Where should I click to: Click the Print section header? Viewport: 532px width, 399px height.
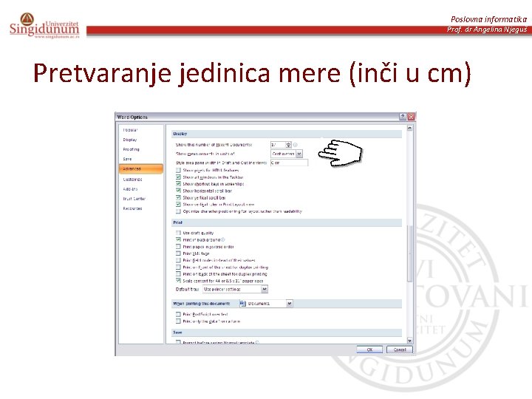287,222
